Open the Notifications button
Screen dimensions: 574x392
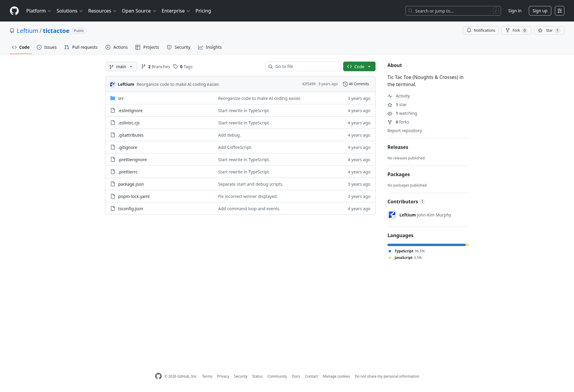point(481,30)
